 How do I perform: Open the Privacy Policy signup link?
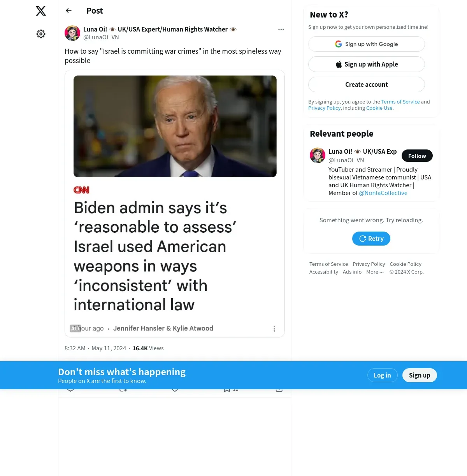point(324,108)
